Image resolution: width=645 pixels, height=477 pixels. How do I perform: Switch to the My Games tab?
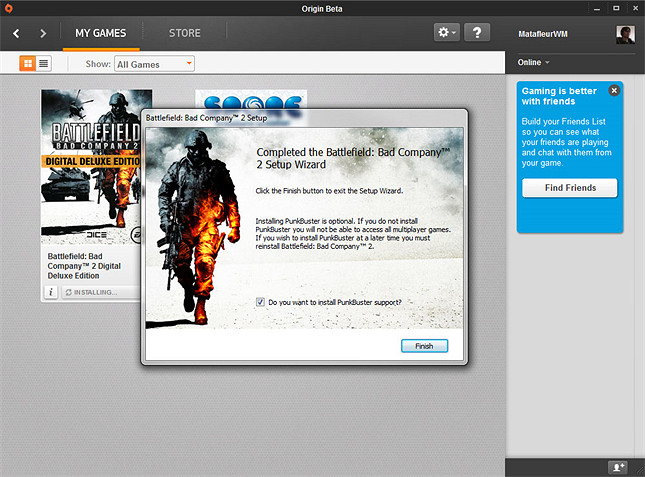click(100, 33)
